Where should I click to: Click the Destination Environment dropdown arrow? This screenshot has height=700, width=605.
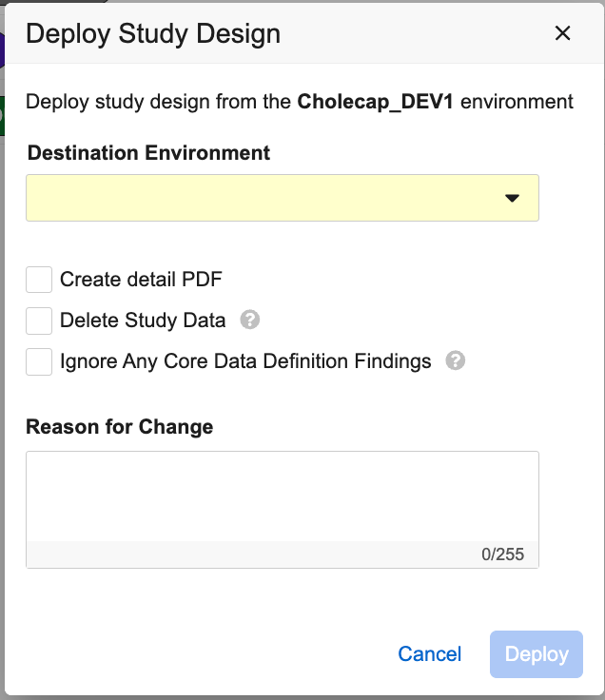coord(512,198)
